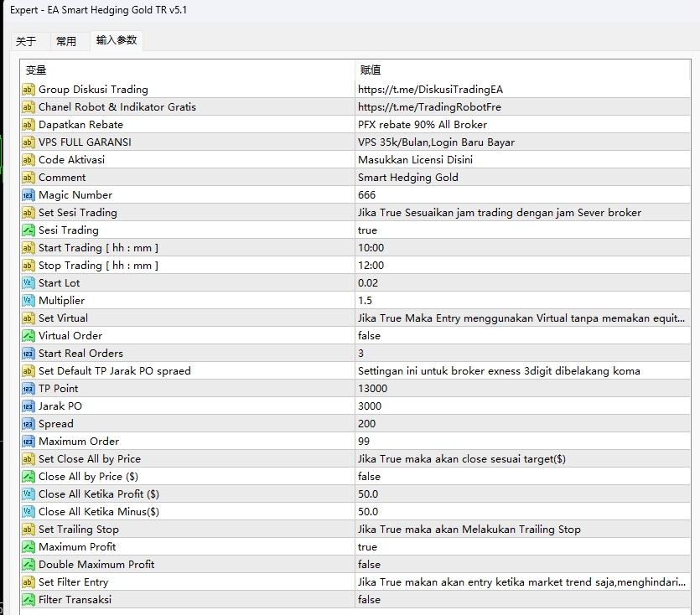
Task: Select the Set Filter Entry row label
Action: pyautogui.click(x=73, y=582)
